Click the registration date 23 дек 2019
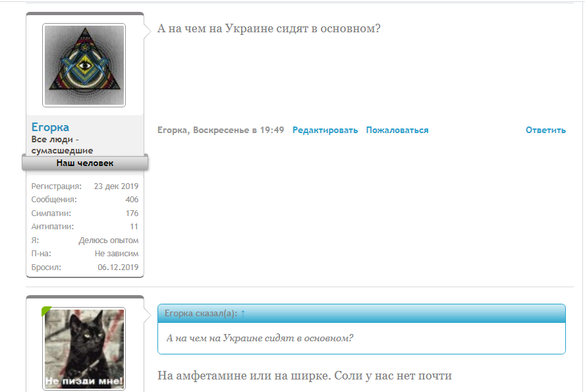Screen dimensions: 585x392 click(x=115, y=186)
